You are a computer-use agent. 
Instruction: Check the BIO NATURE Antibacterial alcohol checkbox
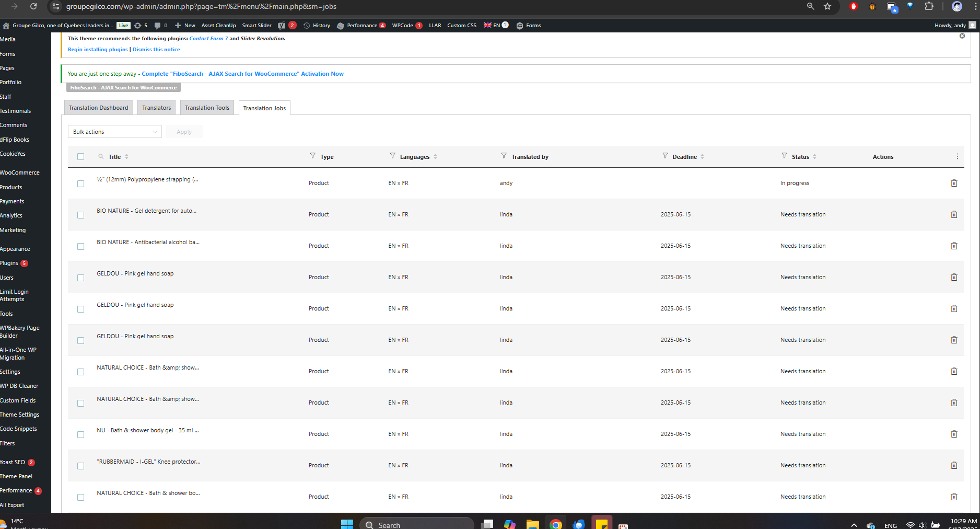[x=80, y=246]
